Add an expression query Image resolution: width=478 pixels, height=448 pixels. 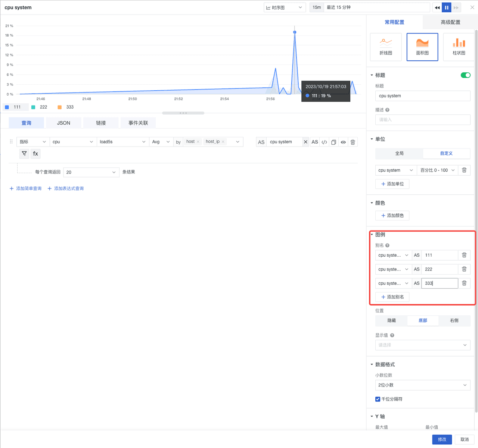[x=66, y=188]
